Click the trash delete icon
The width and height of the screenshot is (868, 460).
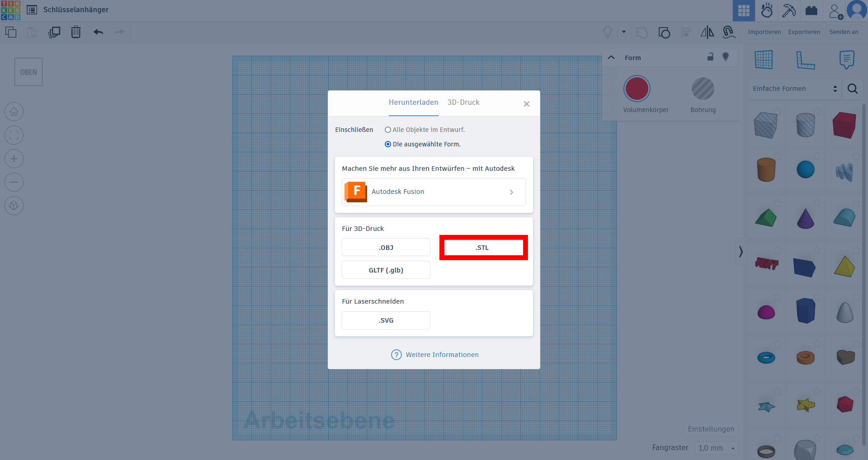tap(76, 32)
